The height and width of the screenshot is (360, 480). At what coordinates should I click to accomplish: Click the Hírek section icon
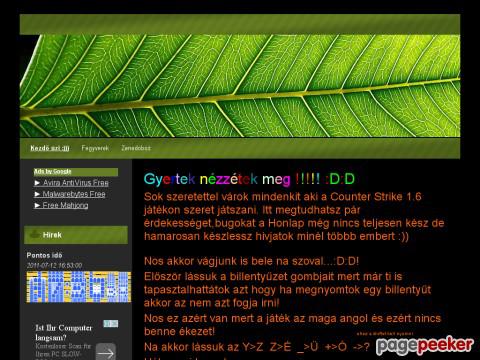tap(35, 235)
